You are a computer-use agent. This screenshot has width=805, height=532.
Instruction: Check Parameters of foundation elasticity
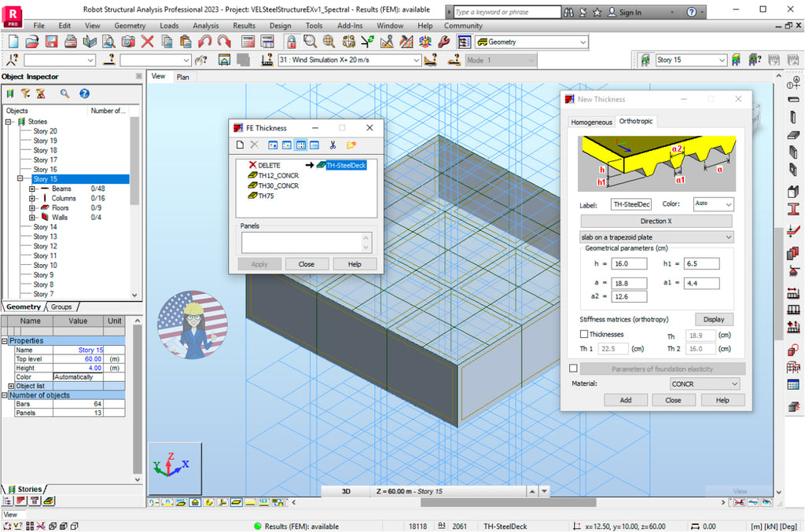coord(572,368)
